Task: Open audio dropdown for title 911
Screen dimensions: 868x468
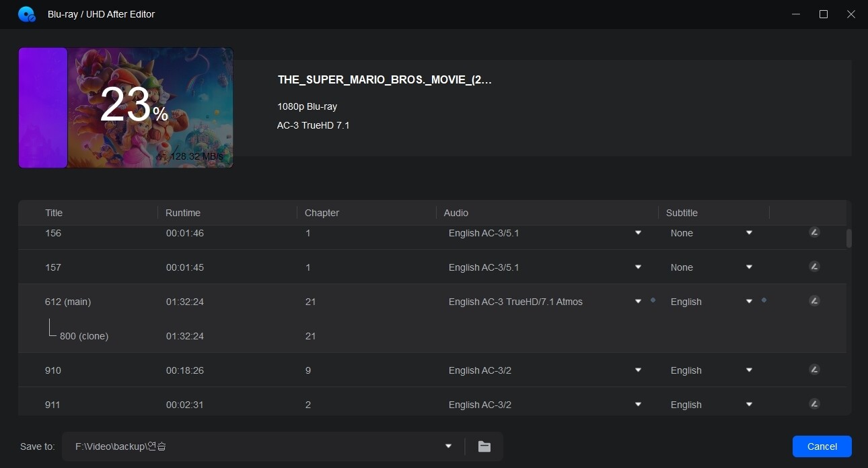Action: pos(638,405)
